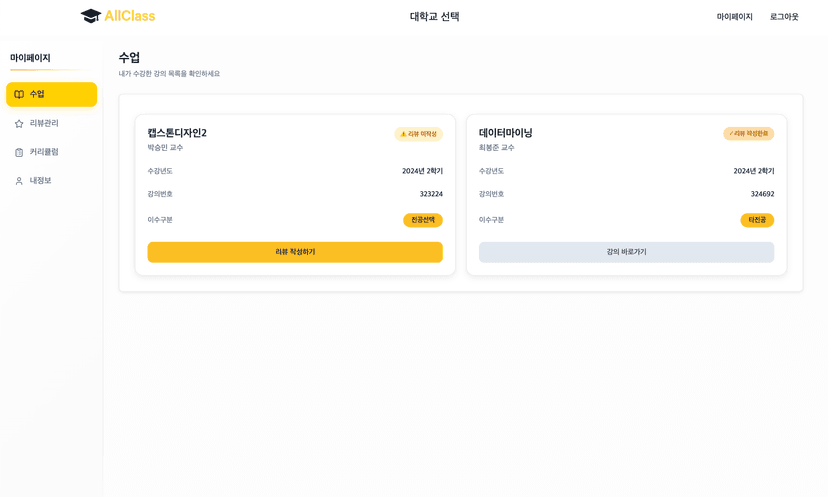Click the checkmark icon in 리뷰 작성완료 badge
Image resolution: width=828 pixels, height=497 pixels.
tap(731, 133)
